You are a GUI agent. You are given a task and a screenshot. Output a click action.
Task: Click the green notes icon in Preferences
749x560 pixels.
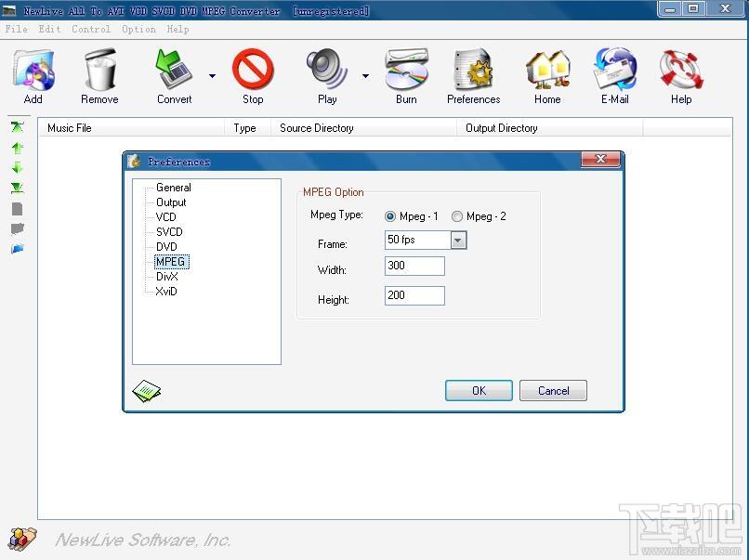tap(147, 391)
